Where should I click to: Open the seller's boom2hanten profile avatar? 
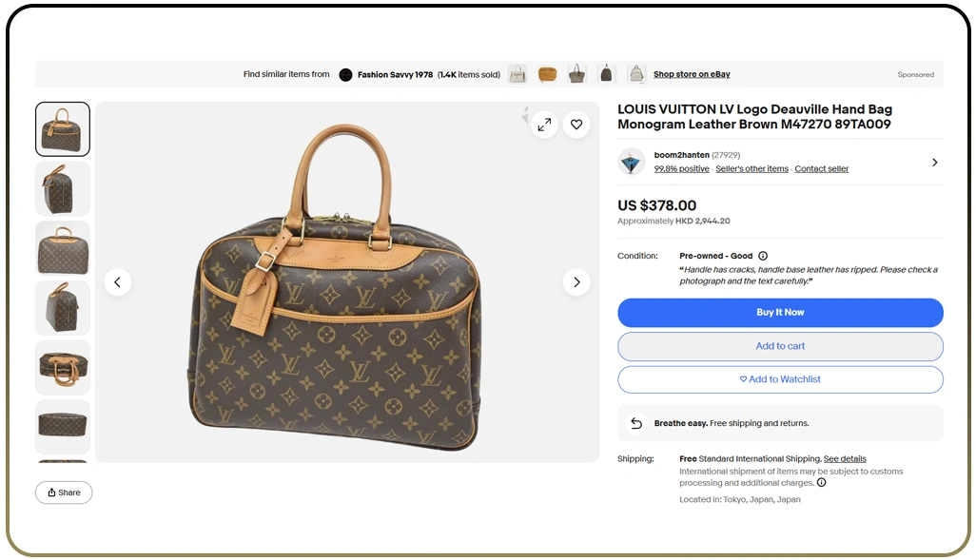(x=631, y=163)
